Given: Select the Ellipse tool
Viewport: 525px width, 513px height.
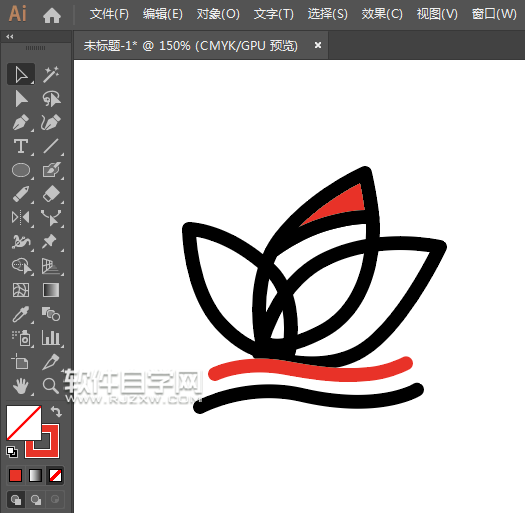Looking at the screenshot, I should (x=21, y=170).
